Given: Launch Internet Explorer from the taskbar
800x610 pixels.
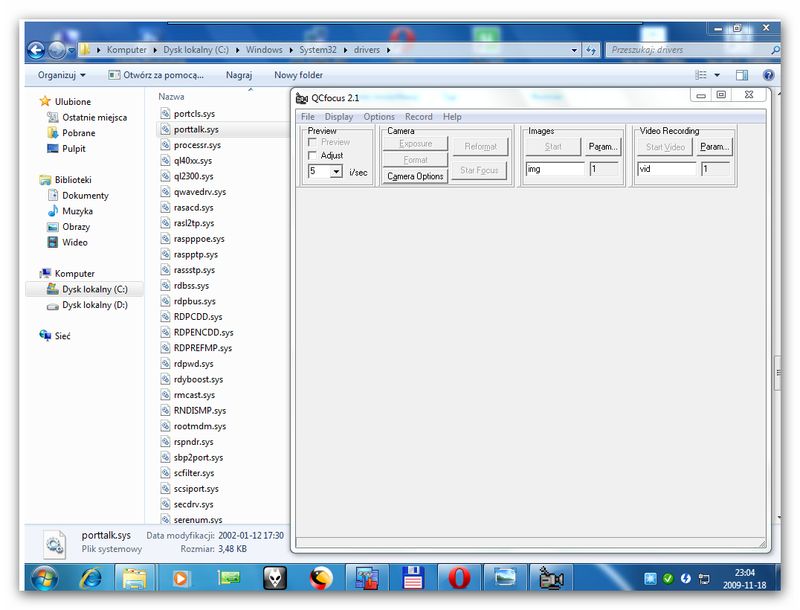Looking at the screenshot, I should click(x=91, y=578).
